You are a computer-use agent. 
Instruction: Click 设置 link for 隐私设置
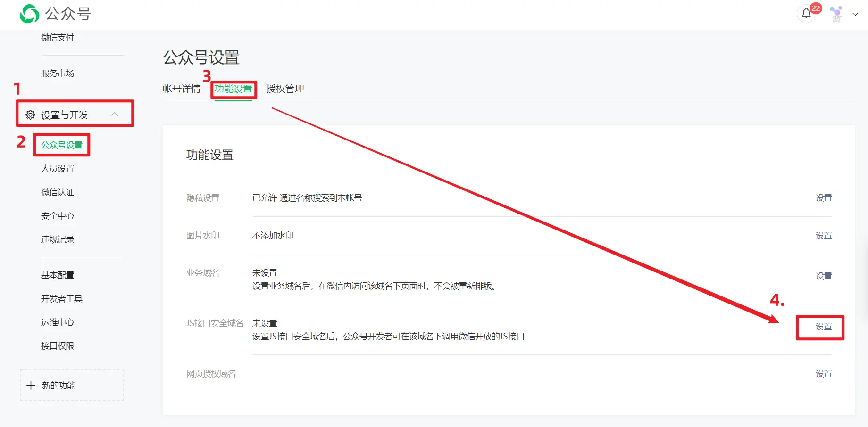click(824, 198)
